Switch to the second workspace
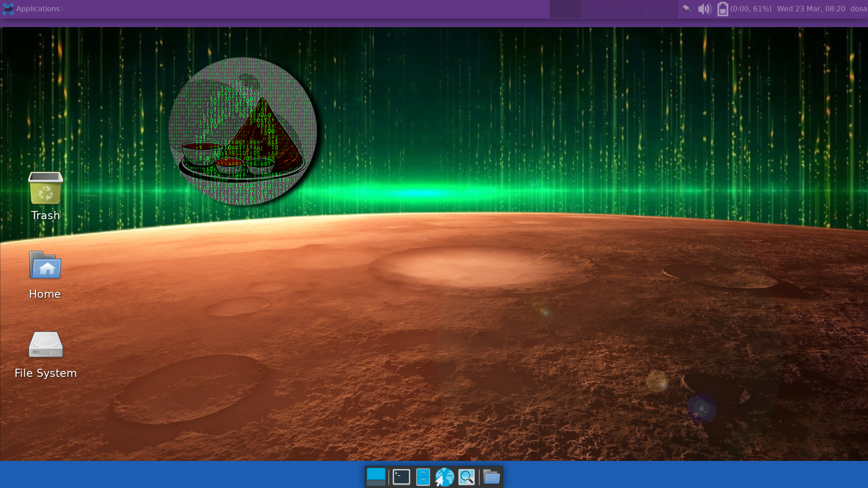 [x=597, y=9]
